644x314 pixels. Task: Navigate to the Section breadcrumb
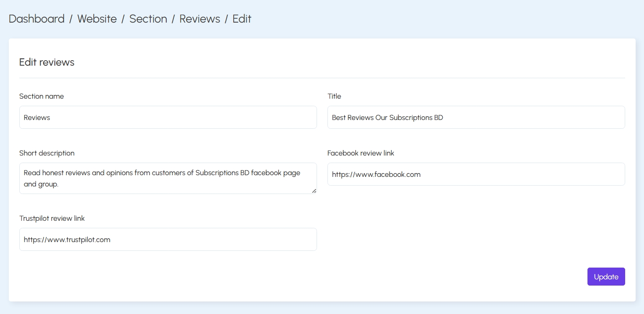point(148,19)
